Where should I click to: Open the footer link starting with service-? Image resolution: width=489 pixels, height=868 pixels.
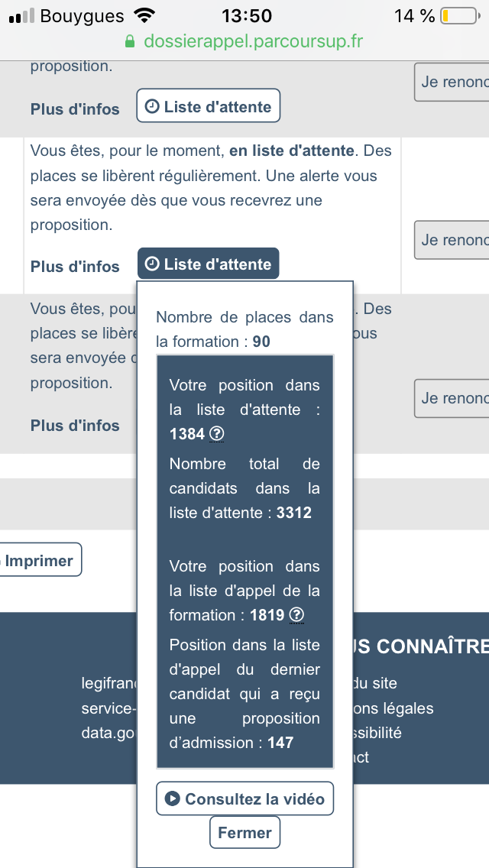108,708
